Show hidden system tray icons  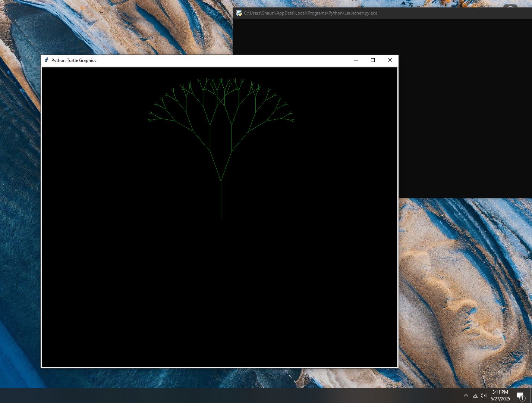[466, 396]
